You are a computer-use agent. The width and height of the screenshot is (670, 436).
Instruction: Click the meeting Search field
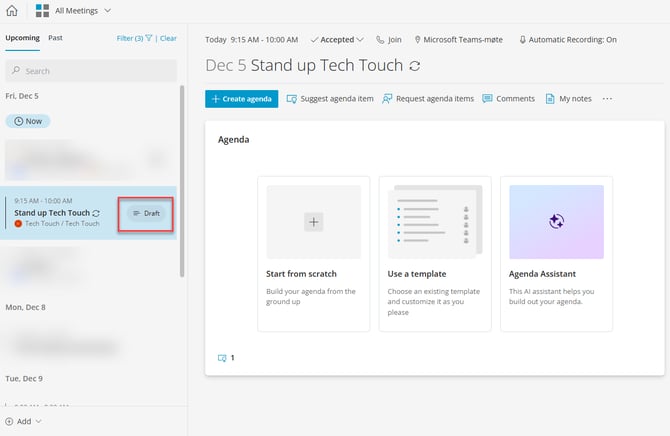(90, 71)
